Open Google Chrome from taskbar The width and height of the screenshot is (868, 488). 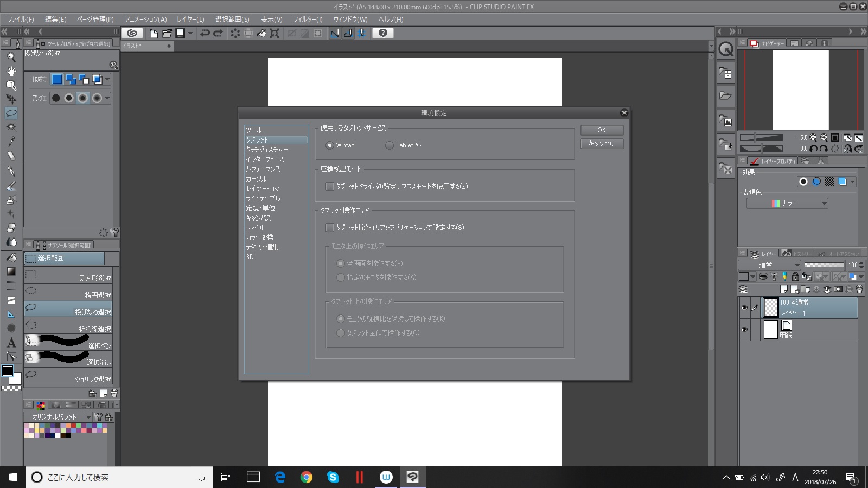pyautogui.click(x=307, y=477)
